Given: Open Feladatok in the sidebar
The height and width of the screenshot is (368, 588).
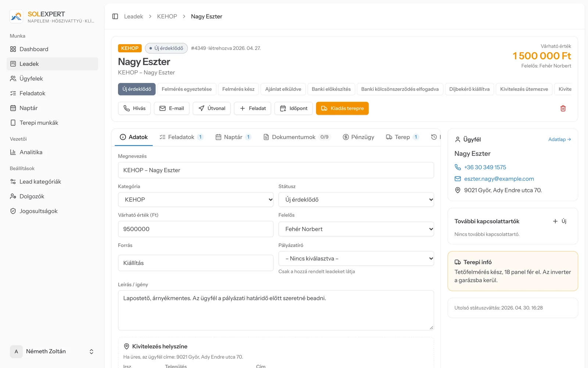Looking at the screenshot, I should tap(52, 93).
